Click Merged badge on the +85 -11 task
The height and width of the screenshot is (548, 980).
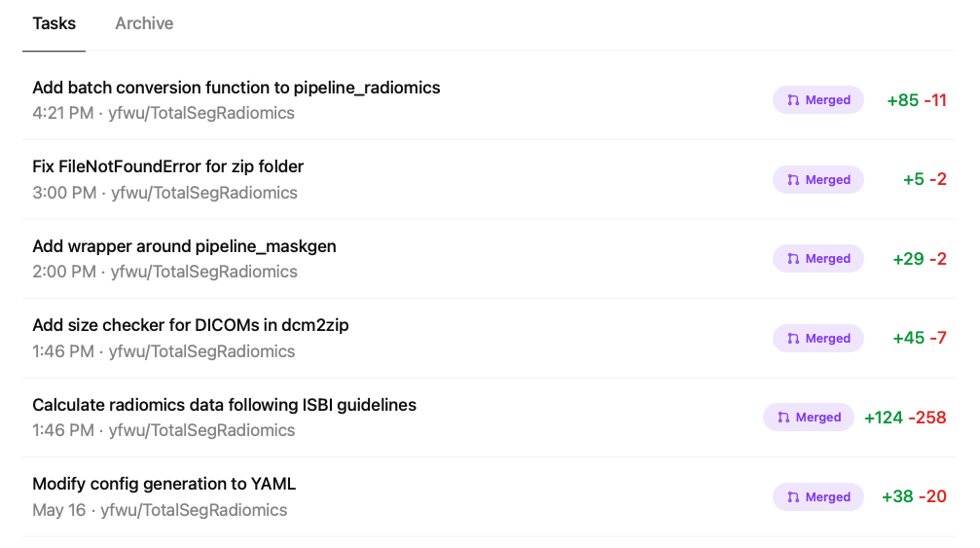[818, 100]
